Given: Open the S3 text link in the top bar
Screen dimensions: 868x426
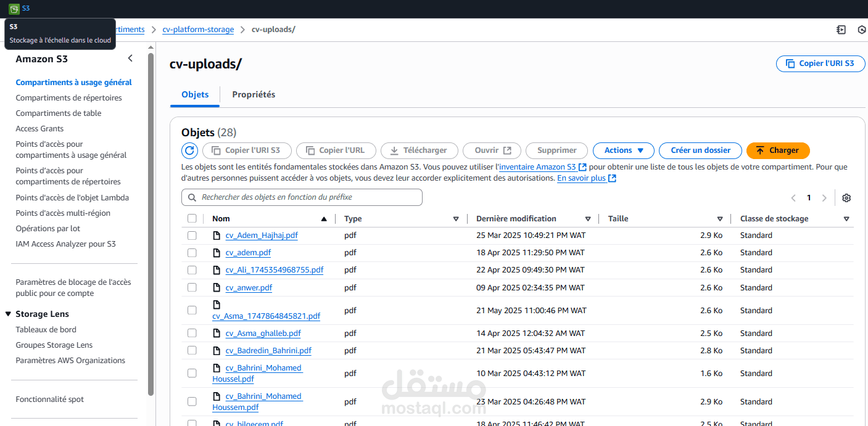Looking at the screenshot, I should pyautogui.click(x=25, y=9).
